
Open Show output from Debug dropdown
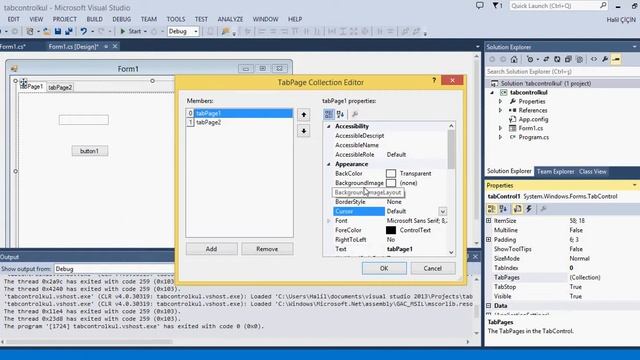point(114,269)
